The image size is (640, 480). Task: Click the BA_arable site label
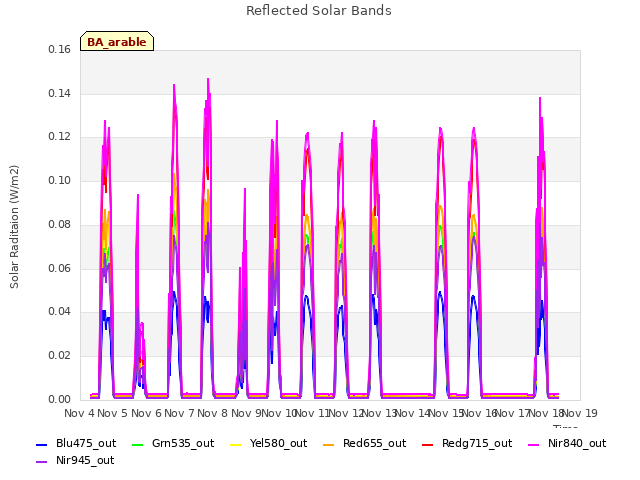click(x=117, y=42)
